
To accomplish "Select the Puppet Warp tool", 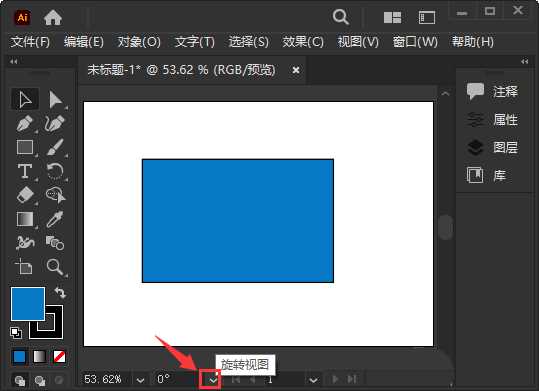I will click(25, 243).
